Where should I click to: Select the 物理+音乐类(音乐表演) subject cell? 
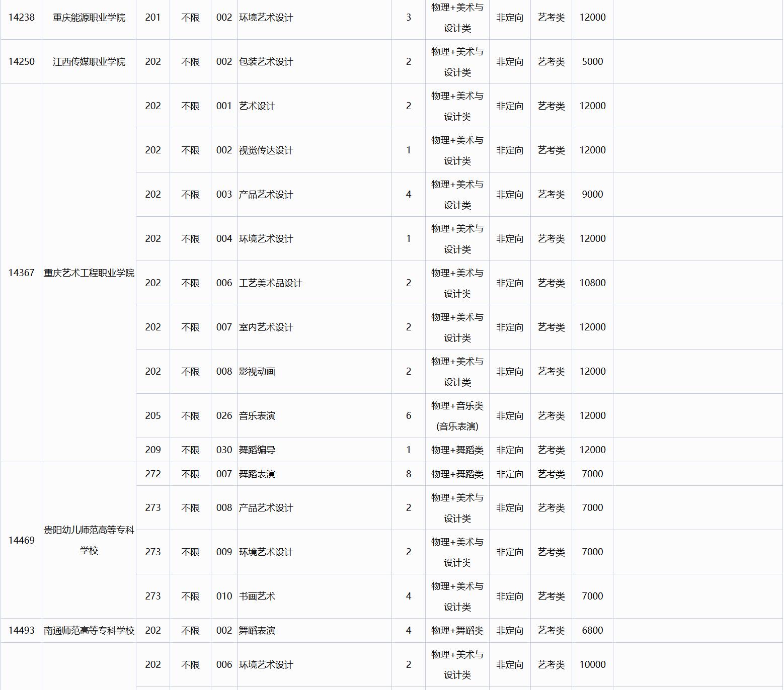coord(457,416)
